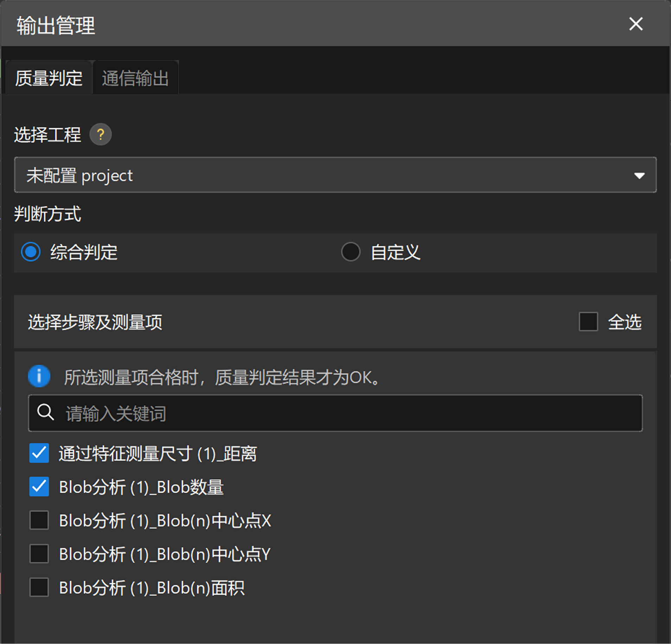Uncheck 通过特征测量尺寸 (1)_距离 checkbox
The image size is (671, 644).
tap(39, 453)
